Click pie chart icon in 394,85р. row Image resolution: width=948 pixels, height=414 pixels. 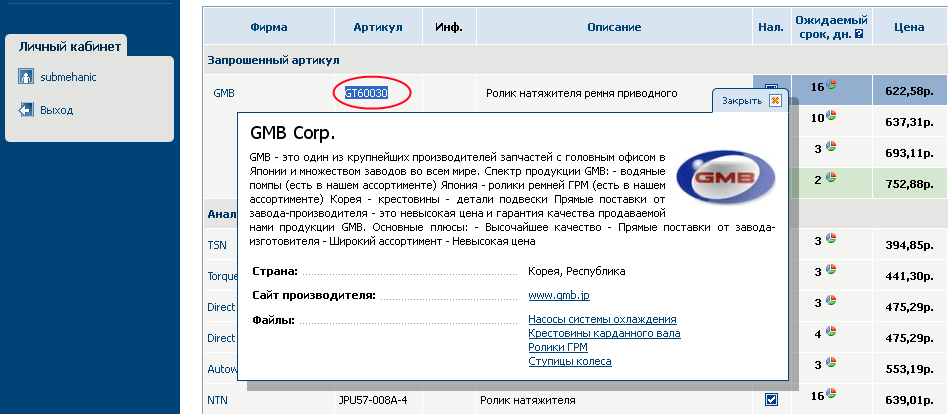point(831,239)
